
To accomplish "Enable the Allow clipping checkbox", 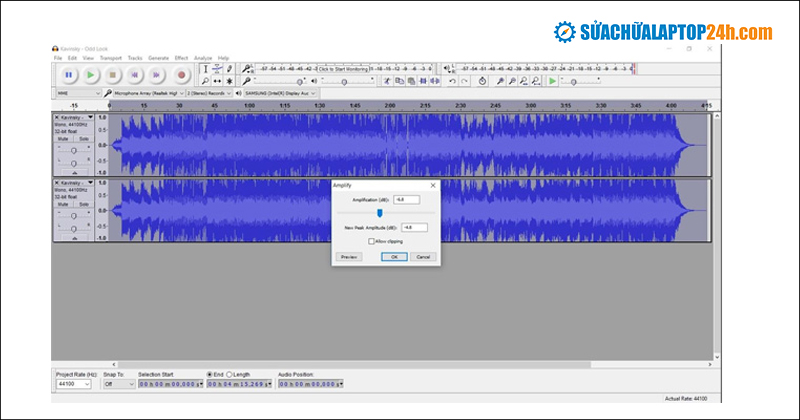I will 371,241.
